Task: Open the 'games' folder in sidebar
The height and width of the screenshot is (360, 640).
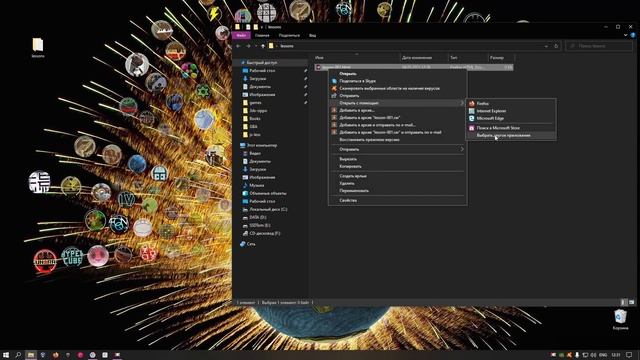Action: 255,103
